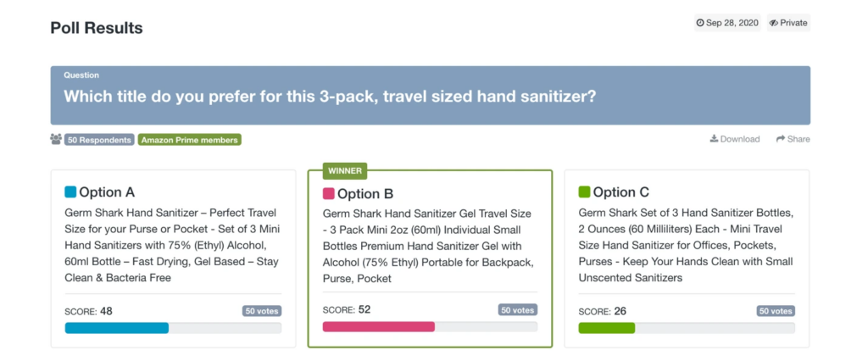This screenshot has height=361, width=868.
Task: Click the WINNER label on Option B
Action: click(345, 170)
